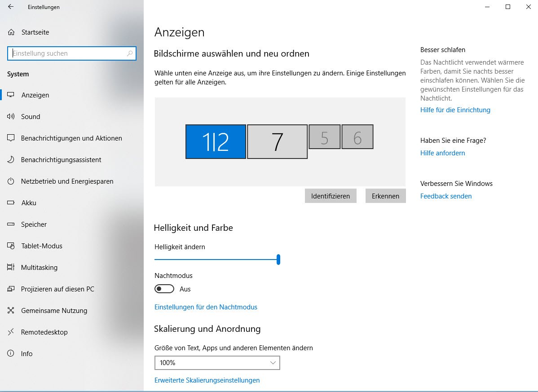Click the Speicher drive icon
The width and height of the screenshot is (538, 392).
point(11,225)
